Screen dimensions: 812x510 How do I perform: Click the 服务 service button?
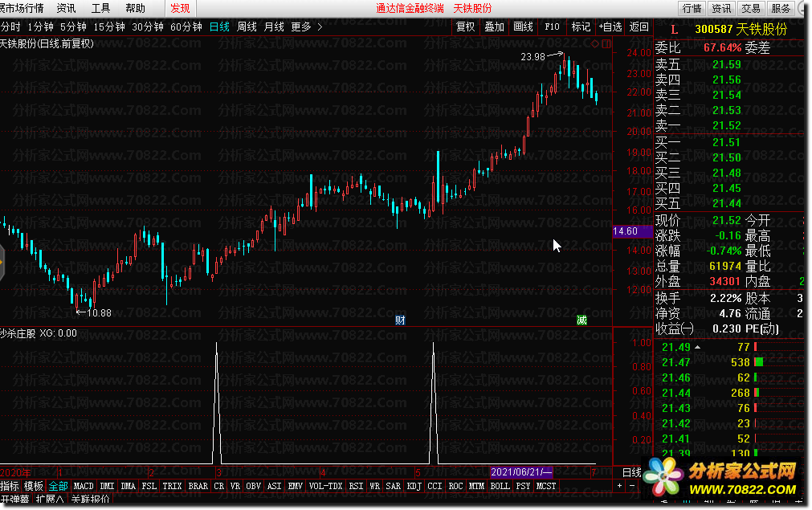point(781,8)
